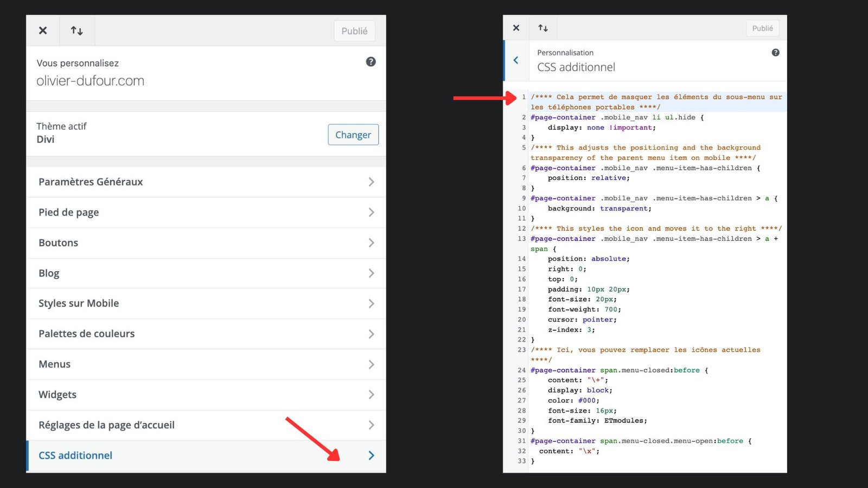
Task: Open Paramètres Généraux section
Action: [206, 182]
